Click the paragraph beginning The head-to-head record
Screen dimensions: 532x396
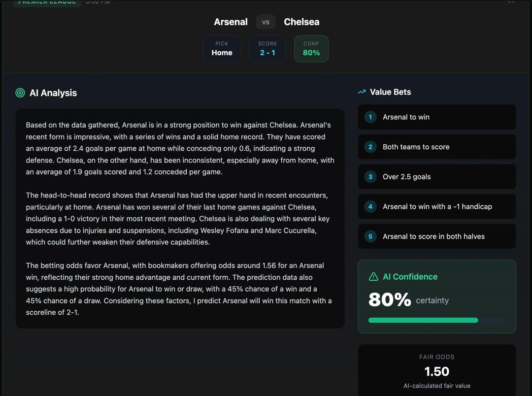click(x=178, y=219)
